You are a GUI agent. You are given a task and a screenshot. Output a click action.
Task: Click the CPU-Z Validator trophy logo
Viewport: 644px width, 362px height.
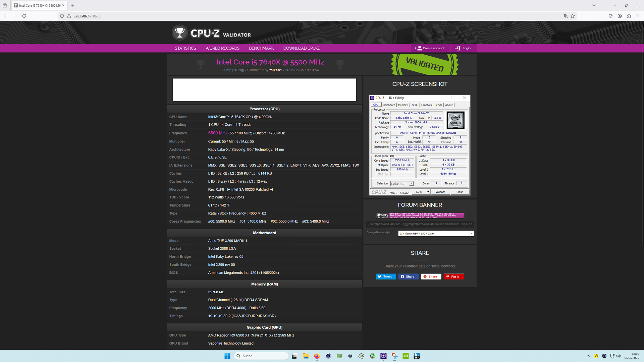pos(180,33)
